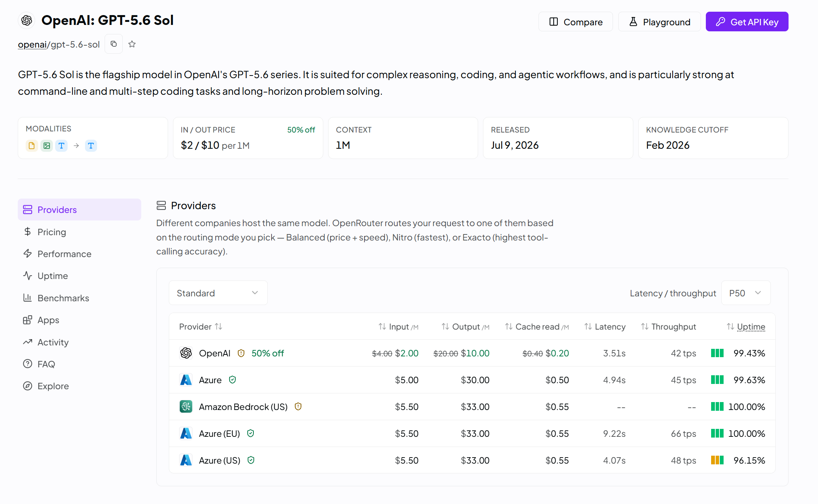Click the file modality icon
Image resolution: width=818 pixels, height=504 pixels.
click(32, 146)
